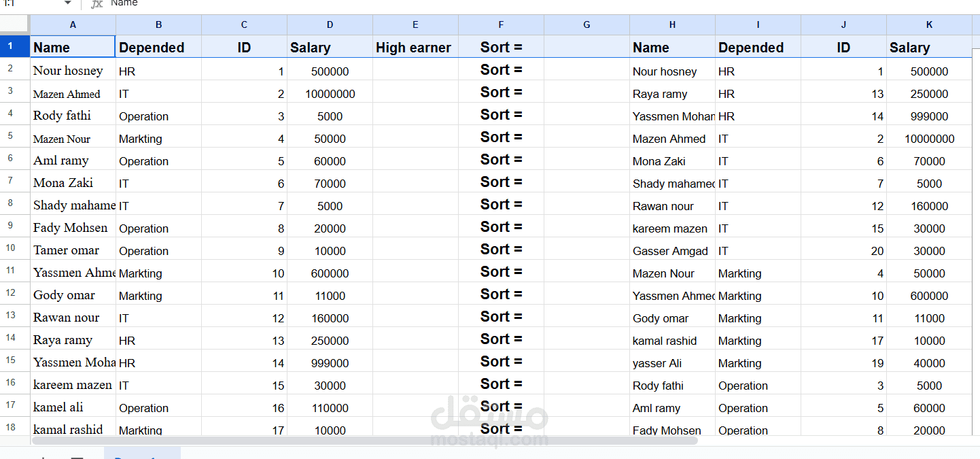The image size is (980, 459).
Task: Click the salary cell 10000000 in column D
Action: click(330, 93)
